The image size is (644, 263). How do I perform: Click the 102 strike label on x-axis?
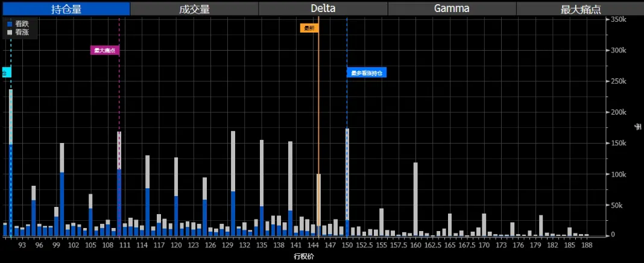point(74,245)
